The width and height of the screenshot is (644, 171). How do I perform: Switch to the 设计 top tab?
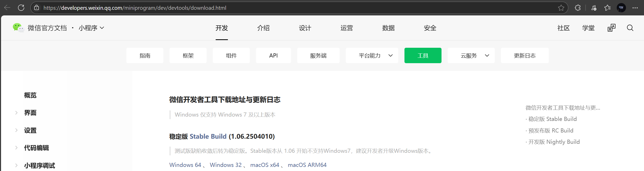(x=305, y=28)
